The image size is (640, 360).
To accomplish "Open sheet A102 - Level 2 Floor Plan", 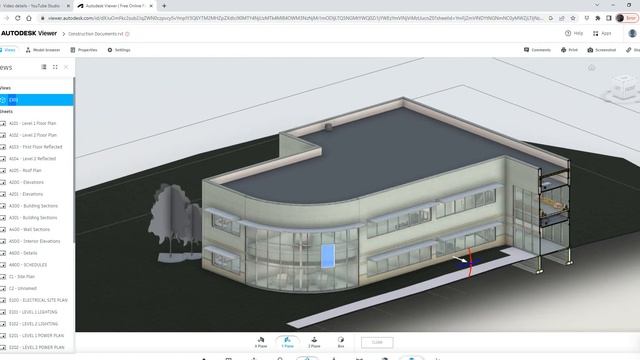I will click(33, 135).
